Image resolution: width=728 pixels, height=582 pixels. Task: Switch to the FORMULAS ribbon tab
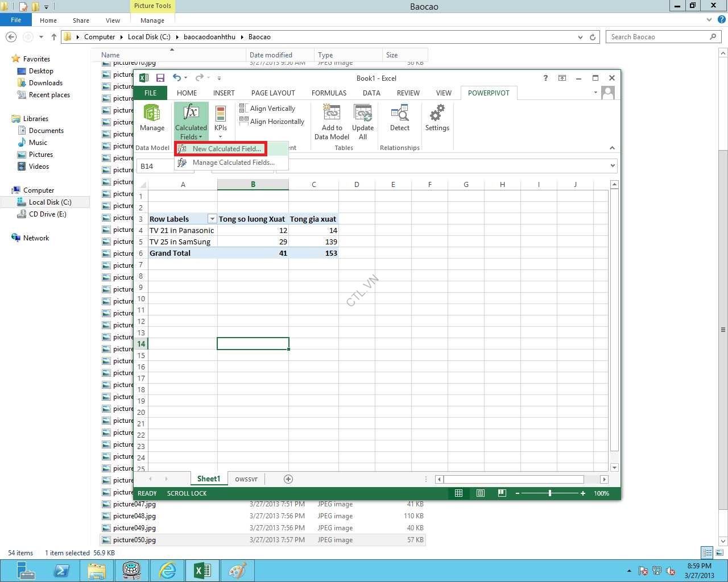[329, 93]
